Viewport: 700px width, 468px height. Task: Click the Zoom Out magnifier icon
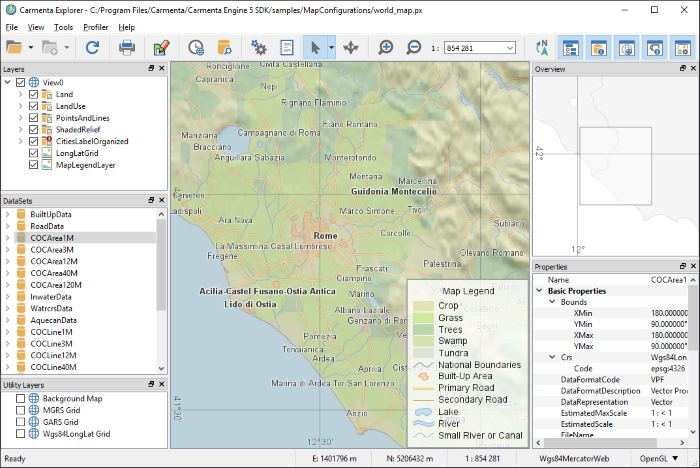click(414, 47)
